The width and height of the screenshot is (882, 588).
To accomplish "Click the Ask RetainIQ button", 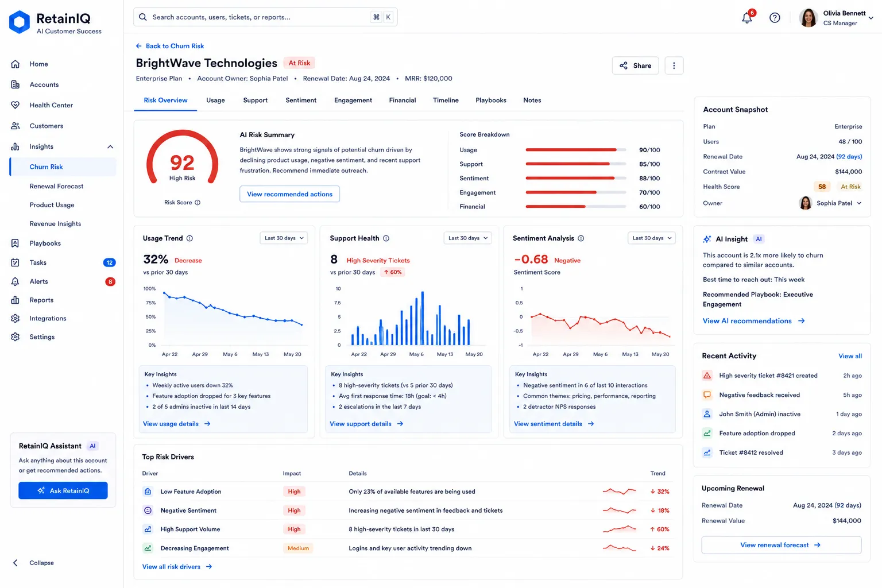I will 63,490.
